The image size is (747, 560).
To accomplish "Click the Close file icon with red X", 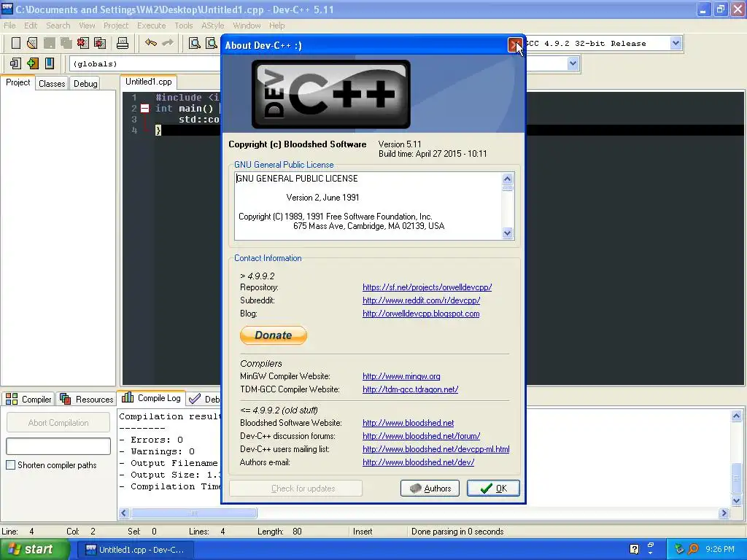I will (x=83, y=43).
